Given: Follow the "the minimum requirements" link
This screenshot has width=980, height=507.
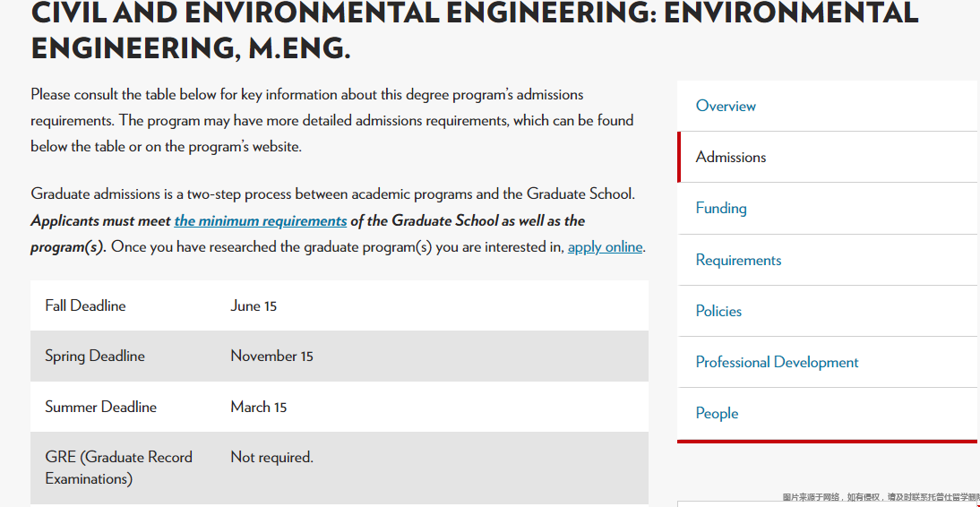Looking at the screenshot, I should tap(261, 220).
